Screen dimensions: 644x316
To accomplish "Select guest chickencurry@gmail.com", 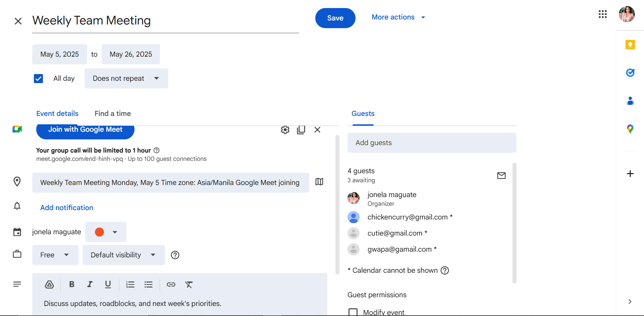I will pos(410,217).
